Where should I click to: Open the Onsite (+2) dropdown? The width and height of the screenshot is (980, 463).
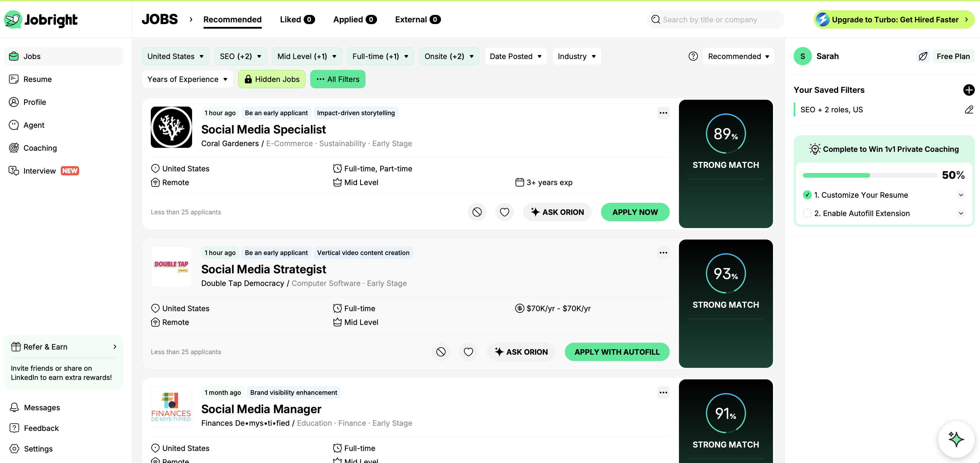point(449,56)
